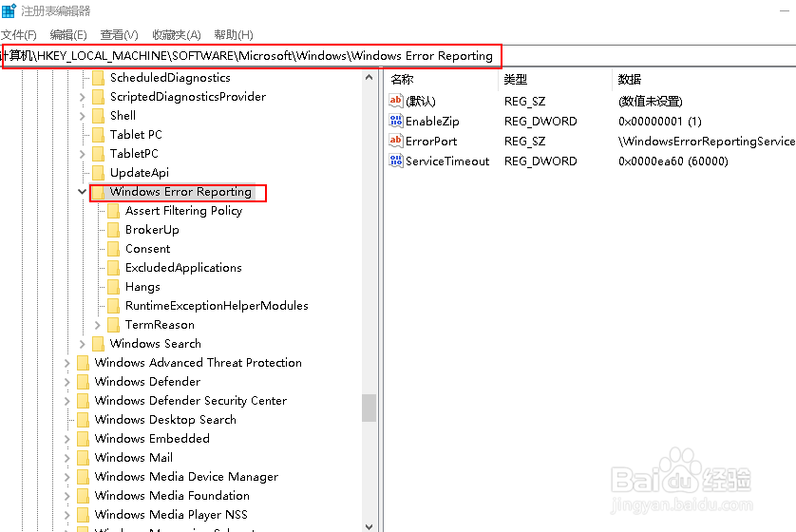Expand the Windows Mail key
Image resolution: width=796 pixels, height=532 pixels.
(67, 458)
